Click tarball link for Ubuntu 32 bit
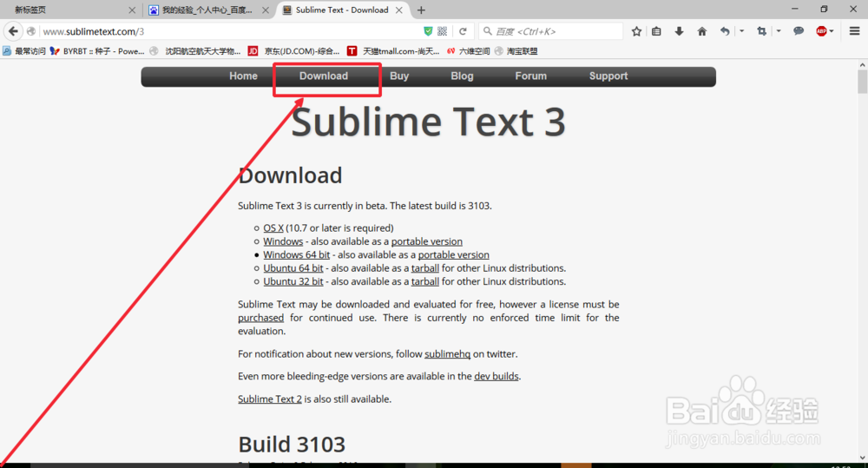This screenshot has width=868, height=468. tap(425, 281)
